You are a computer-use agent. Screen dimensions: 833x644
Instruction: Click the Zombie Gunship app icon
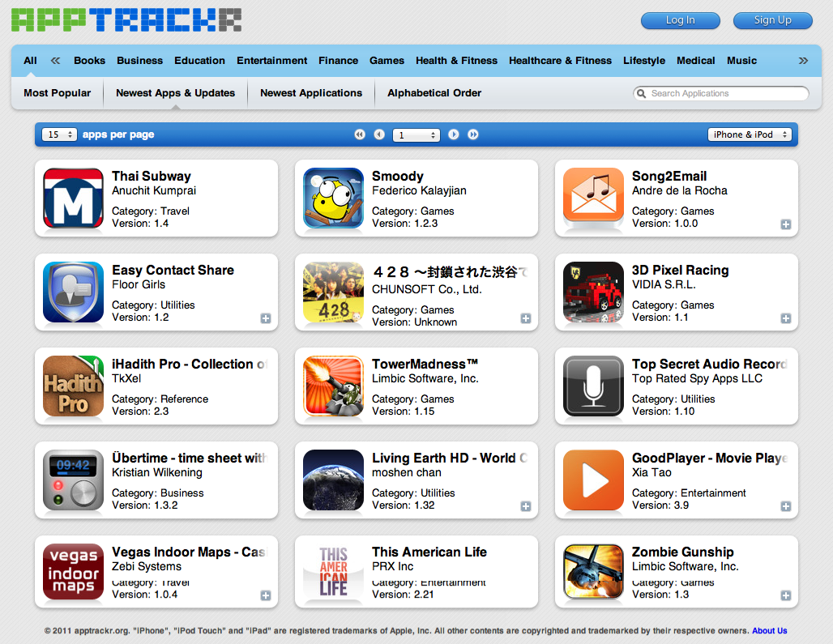click(593, 572)
